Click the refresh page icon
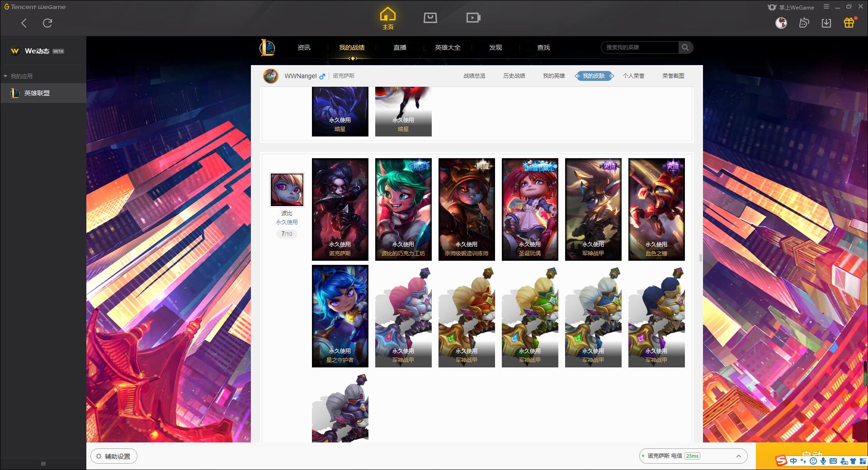The width and height of the screenshot is (868, 470). tap(47, 23)
